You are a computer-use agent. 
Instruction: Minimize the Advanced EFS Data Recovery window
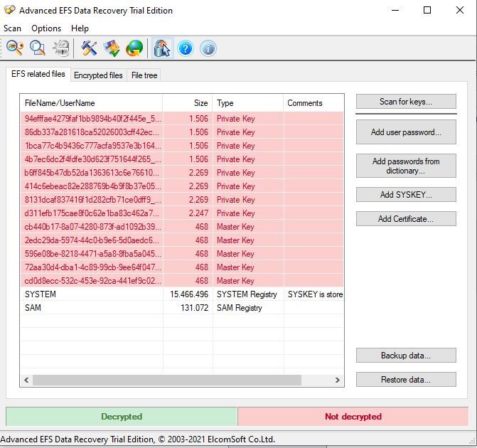[x=395, y=10]
